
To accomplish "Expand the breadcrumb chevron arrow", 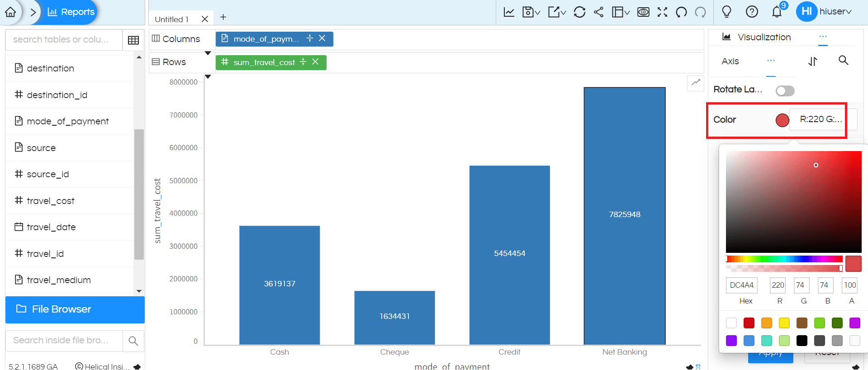I will click(33, 12).
